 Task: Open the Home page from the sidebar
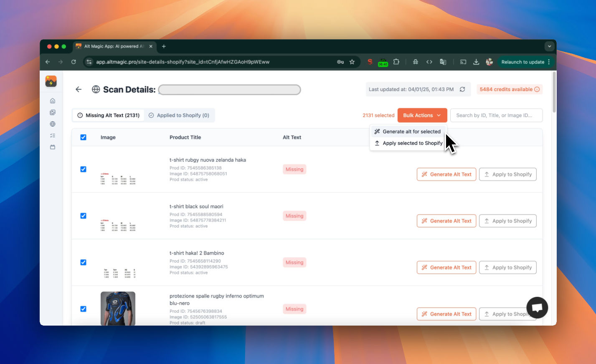[53, 101]
